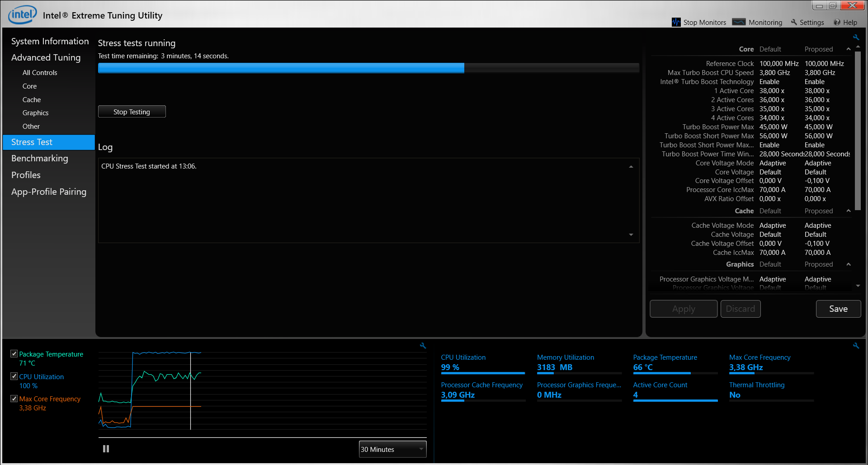The image size is (868, 465).
Task: Click the settings list vertical scrollbar
Action: [858, 131]
